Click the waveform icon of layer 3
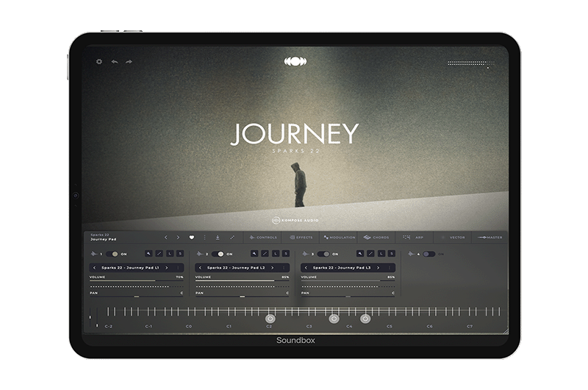The height and width of the screenshot is (390, 588). [x=305, y=254]
